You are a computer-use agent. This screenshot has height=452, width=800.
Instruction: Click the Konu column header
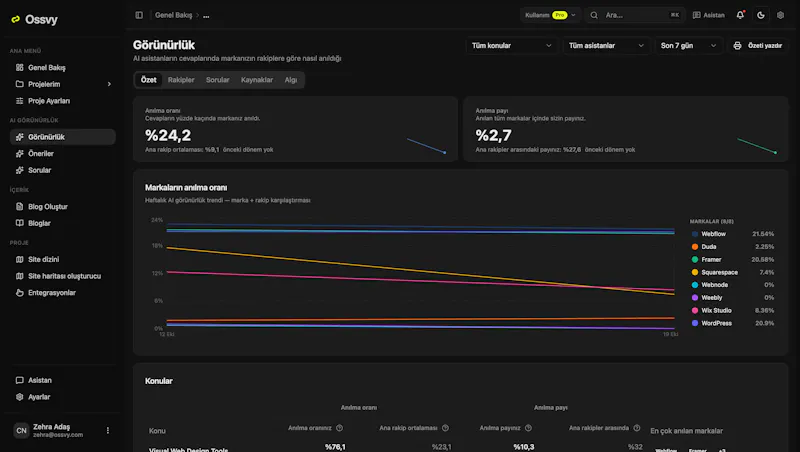157,431
